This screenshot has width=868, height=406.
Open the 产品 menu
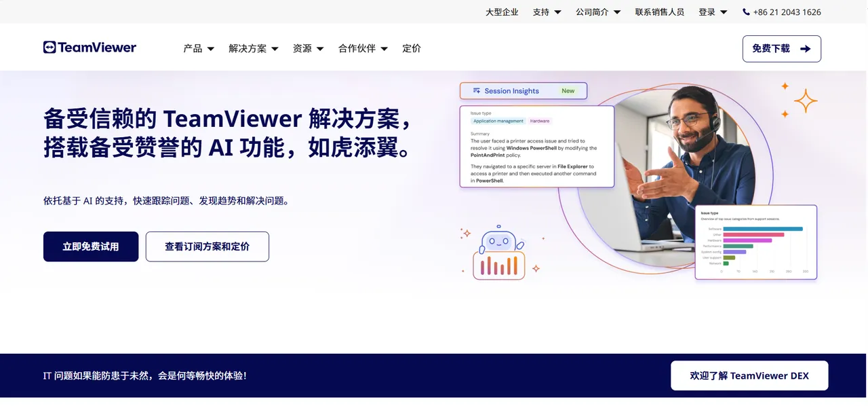coord(199,48)
